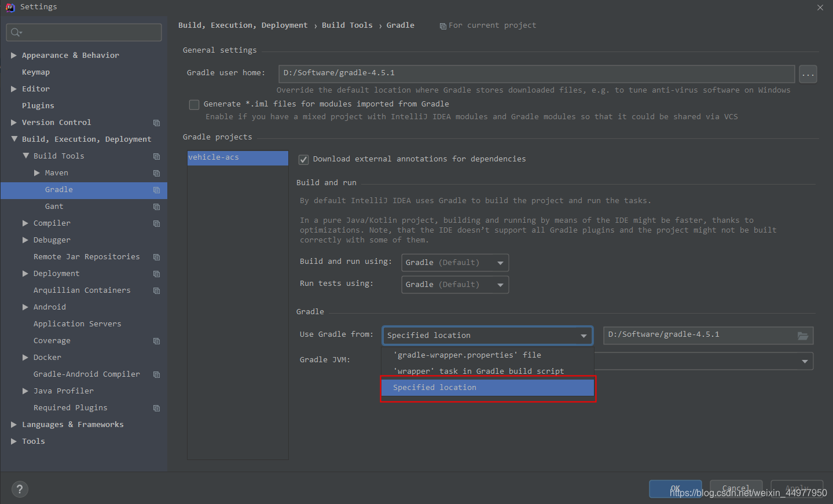Click project-level icon beside Compiler

coord(156,223)
